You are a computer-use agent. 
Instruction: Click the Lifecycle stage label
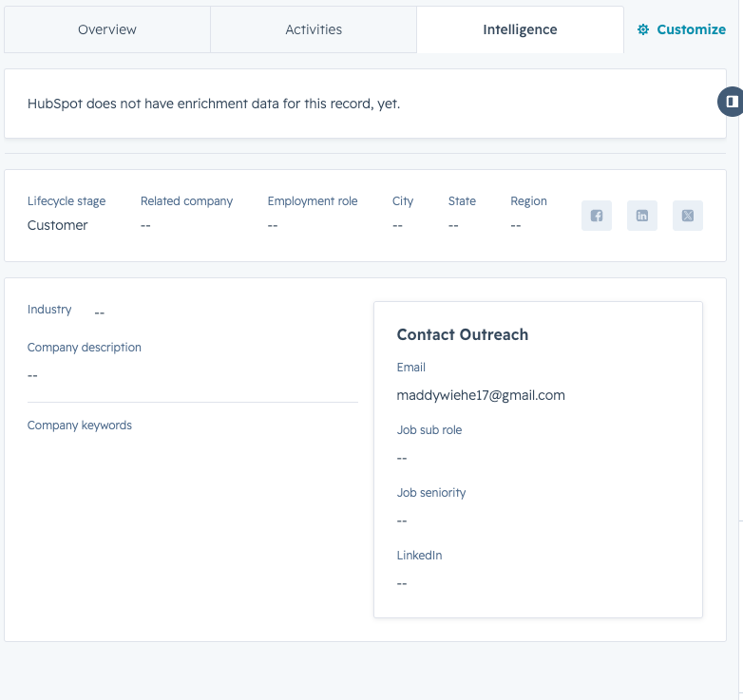click(67, 201)
